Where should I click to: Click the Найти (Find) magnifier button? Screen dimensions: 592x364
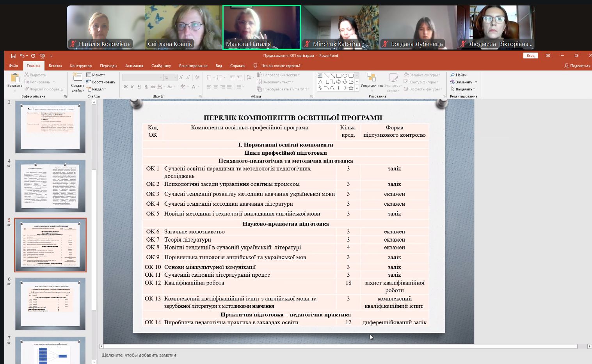click(459, 75)
